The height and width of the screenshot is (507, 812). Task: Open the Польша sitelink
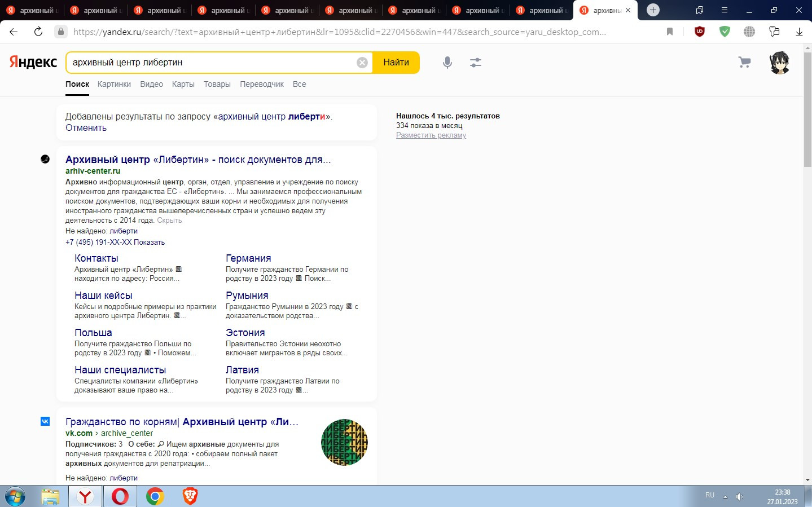tap(93, 333)
